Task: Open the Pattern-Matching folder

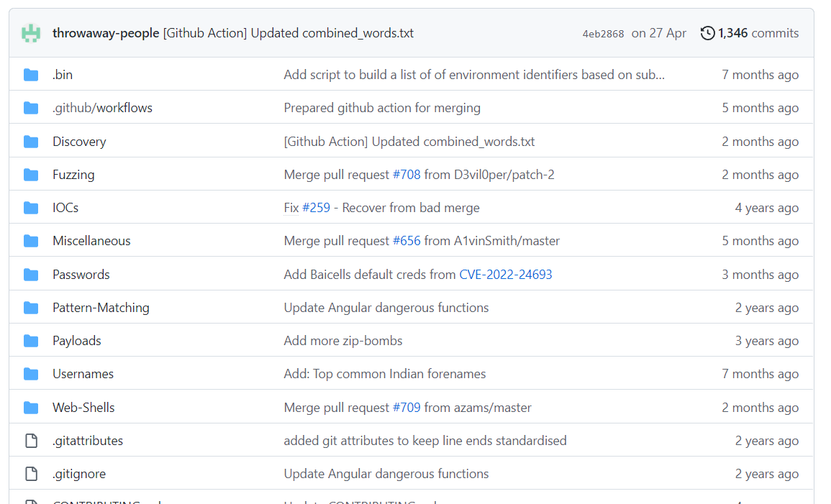Action: (101, 307)
